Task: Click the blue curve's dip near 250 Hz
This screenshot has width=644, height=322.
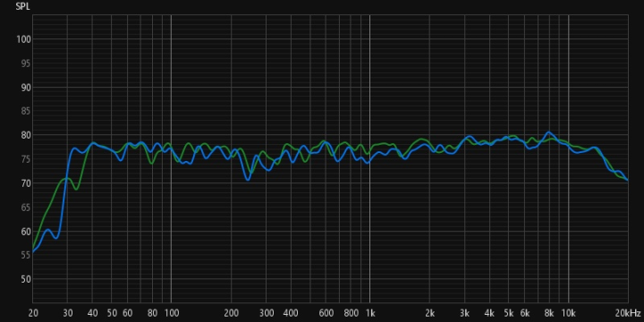Action: click(248, 180)
